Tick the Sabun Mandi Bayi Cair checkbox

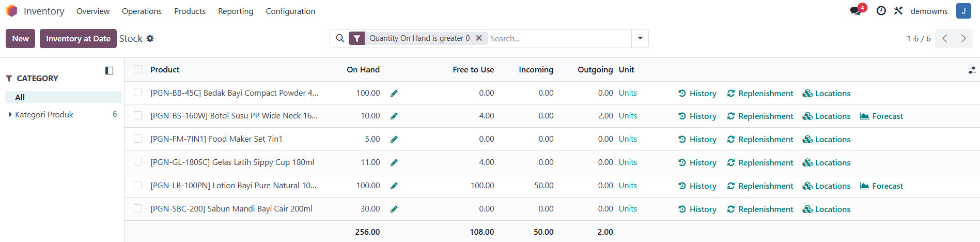(137, 208)
